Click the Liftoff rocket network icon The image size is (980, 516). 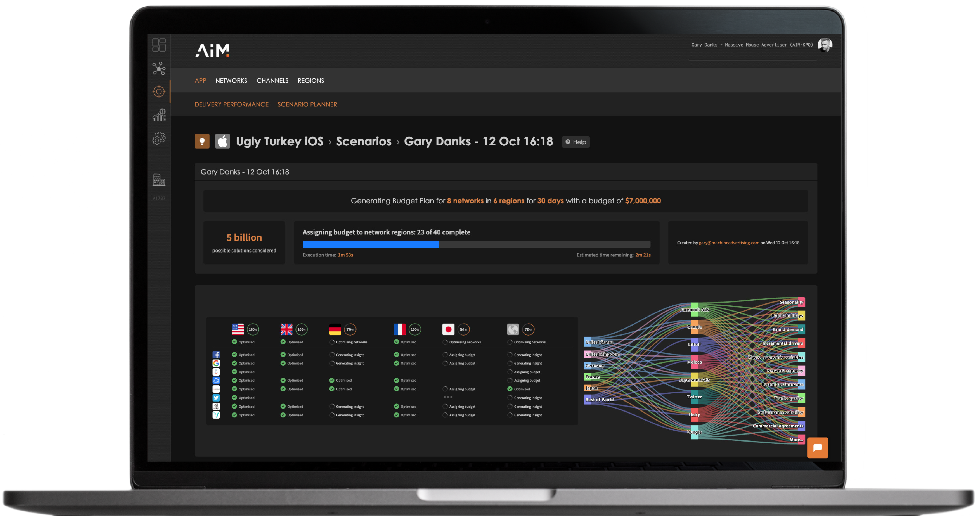pyautogui.click(x=216, y=372)
